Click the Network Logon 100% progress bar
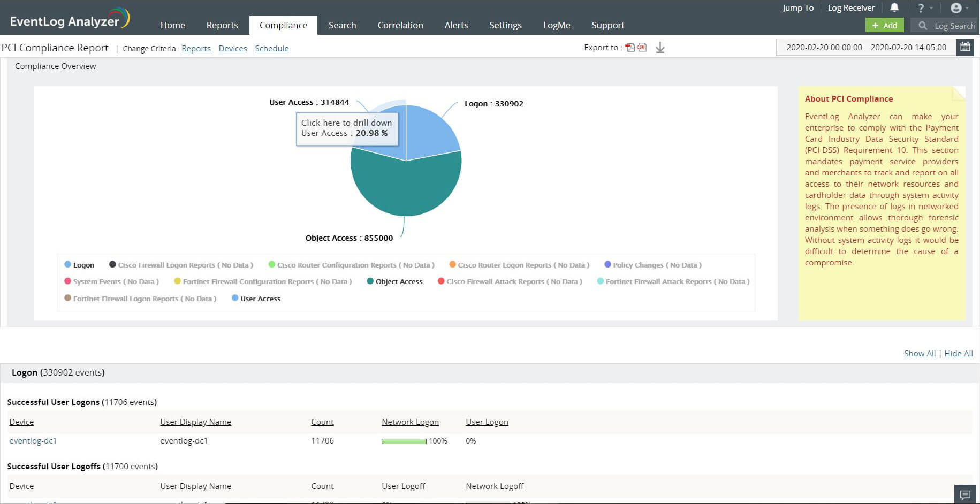Screen dimensions: 980x504 [x=404, y=441]
